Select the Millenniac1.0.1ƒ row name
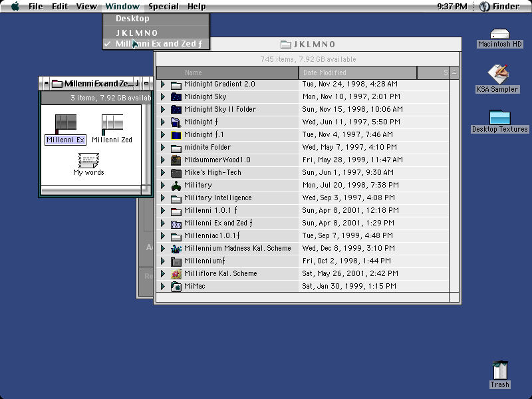The height and width of the screenshot is (399, 532). coord(212,236)
